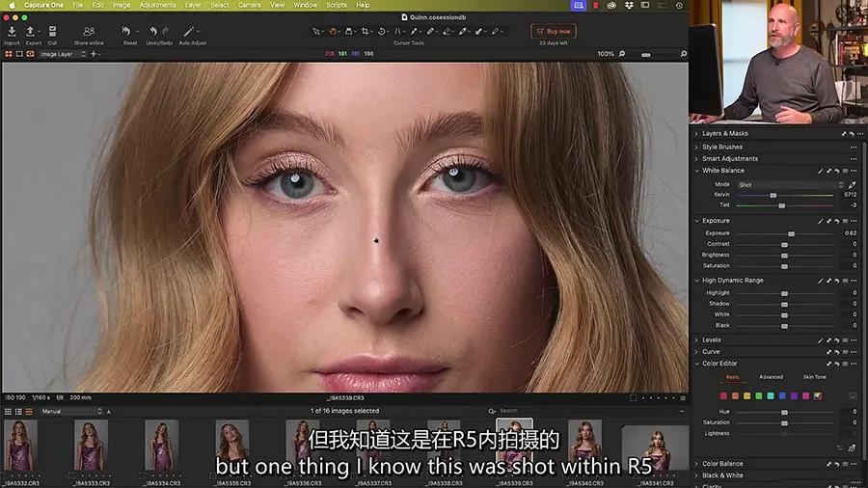Switch browser to grid view

click(8, 412)
